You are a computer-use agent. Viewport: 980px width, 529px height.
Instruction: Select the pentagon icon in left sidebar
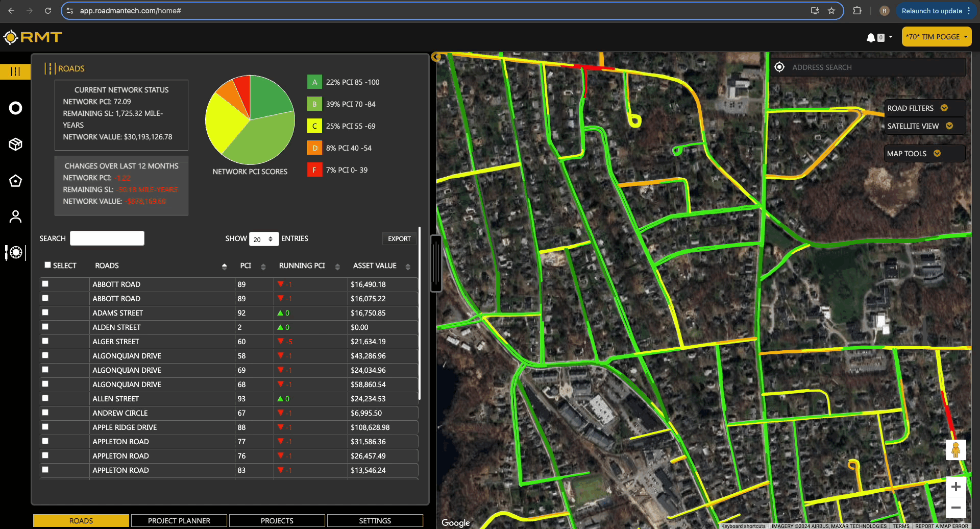(x=15, y=181)
